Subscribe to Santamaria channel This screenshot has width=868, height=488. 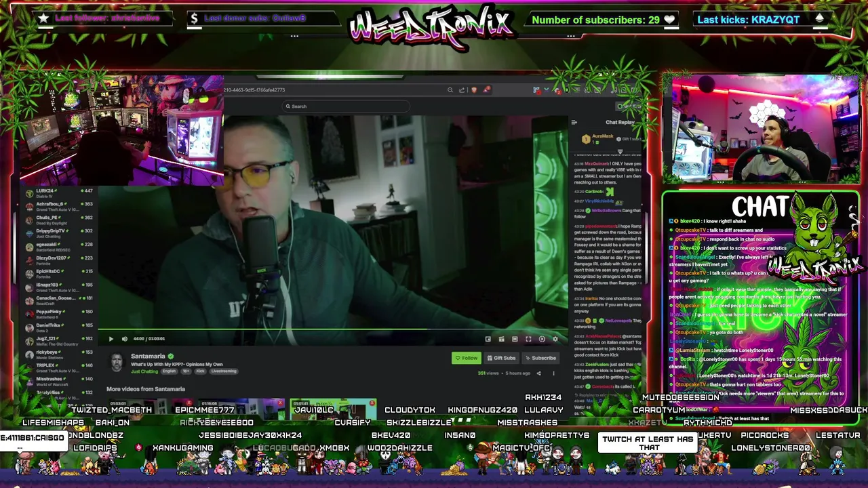540,358
